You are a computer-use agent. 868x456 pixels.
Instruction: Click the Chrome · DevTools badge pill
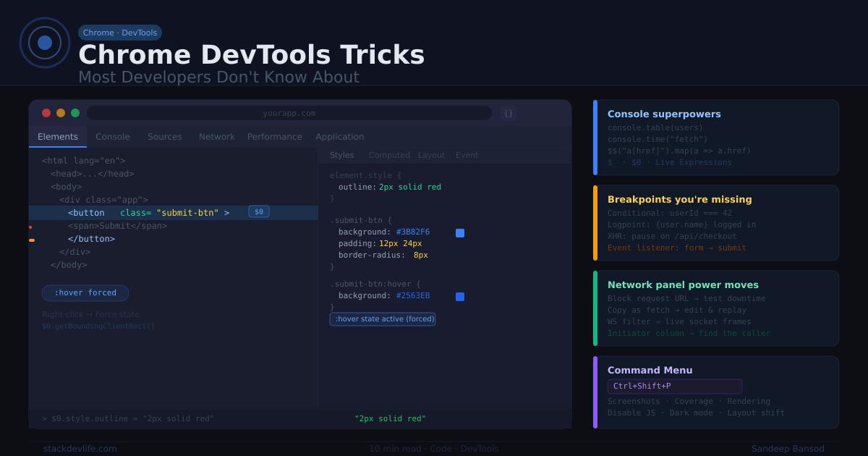pos(119,33)
